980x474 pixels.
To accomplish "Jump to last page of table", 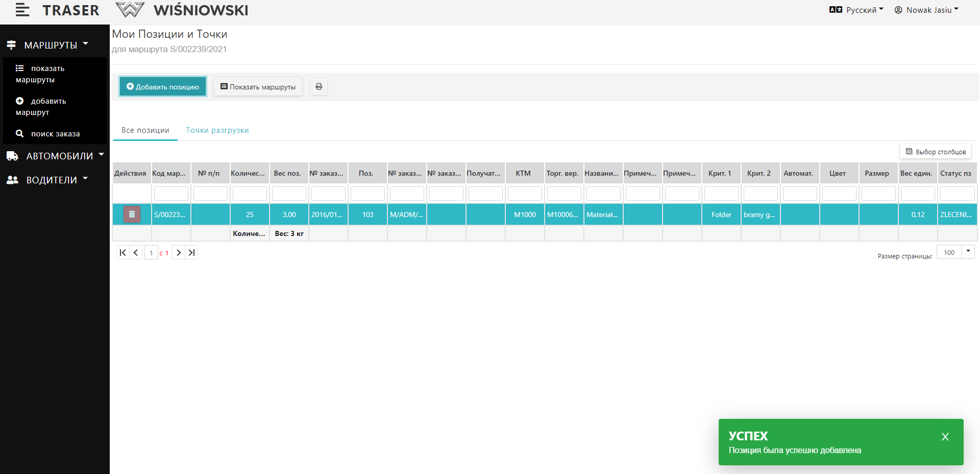I will click(x=191, y=253).
